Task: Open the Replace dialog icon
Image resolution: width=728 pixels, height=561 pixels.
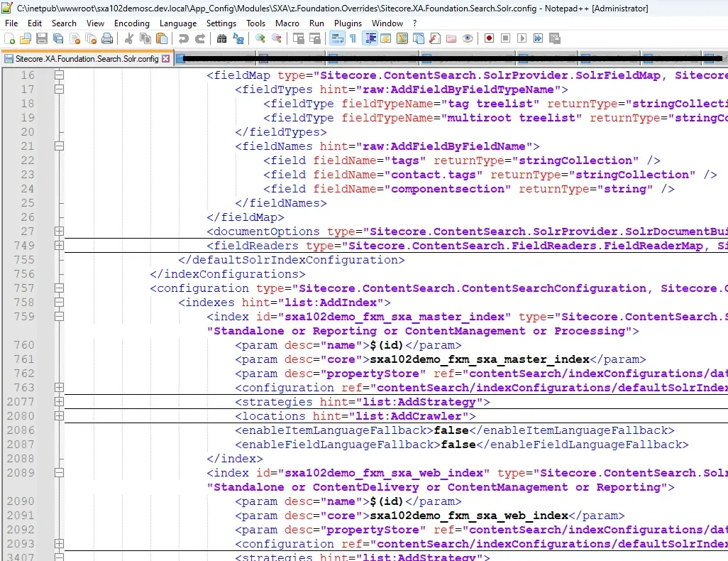Action: (238, 38)
